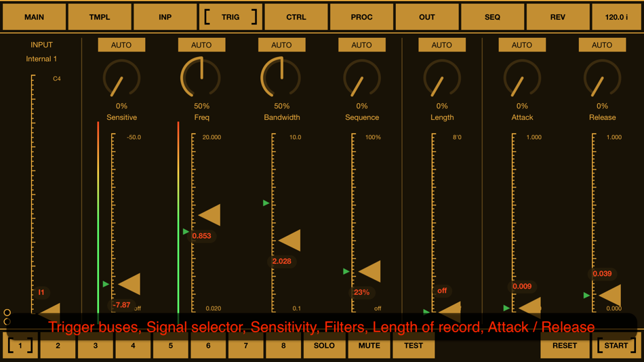
Task: Click the Bandwidth slider large triangle handle
Action: (289, 241)
